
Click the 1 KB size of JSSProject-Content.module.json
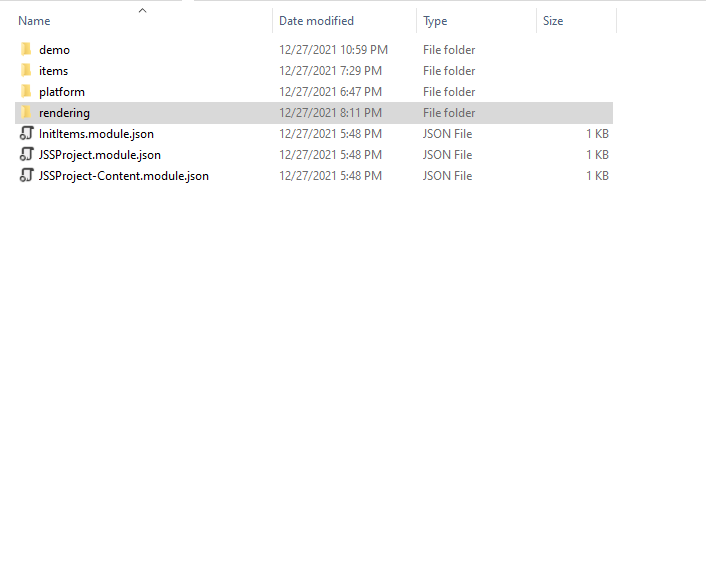point(597,176)
